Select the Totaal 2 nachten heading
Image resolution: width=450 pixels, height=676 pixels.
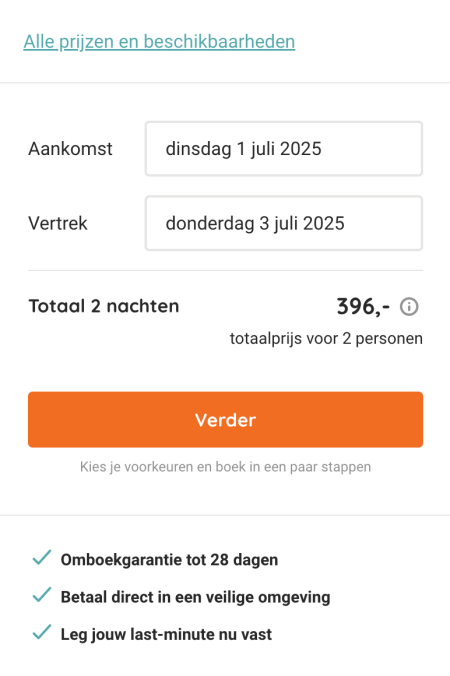(x=104, y=306)
